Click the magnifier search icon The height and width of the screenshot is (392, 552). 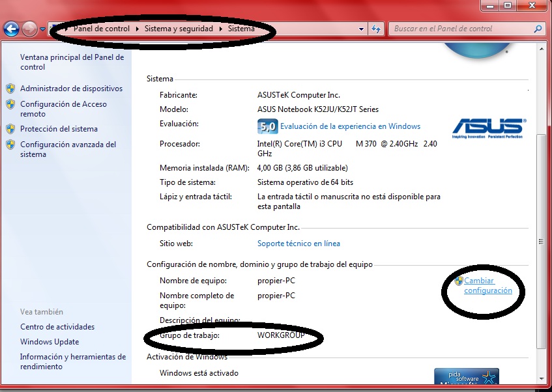[x=538, y=29]
